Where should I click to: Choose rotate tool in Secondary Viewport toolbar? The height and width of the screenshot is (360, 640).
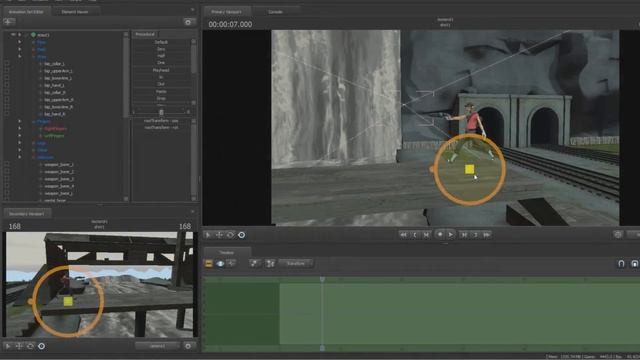click(30, 346)
